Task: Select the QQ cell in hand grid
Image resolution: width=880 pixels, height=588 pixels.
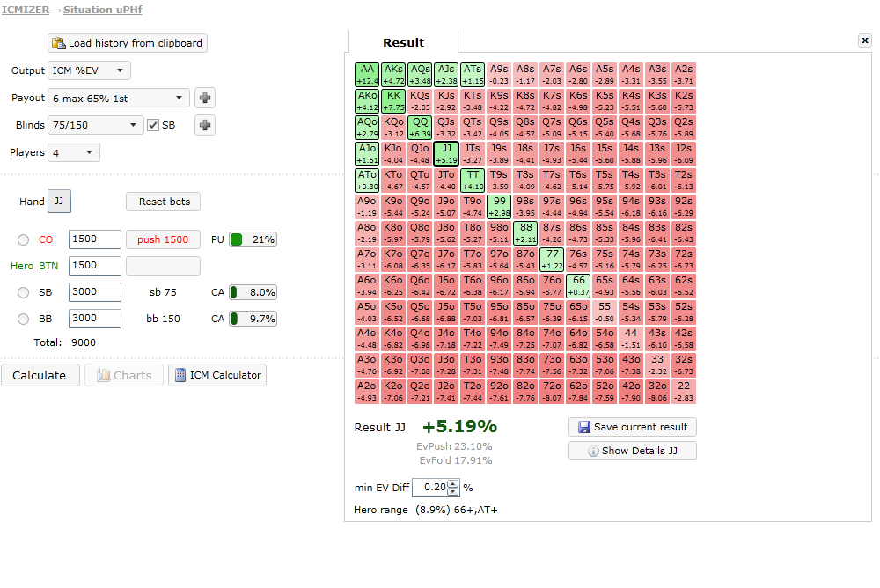Action: click(420, 128)
